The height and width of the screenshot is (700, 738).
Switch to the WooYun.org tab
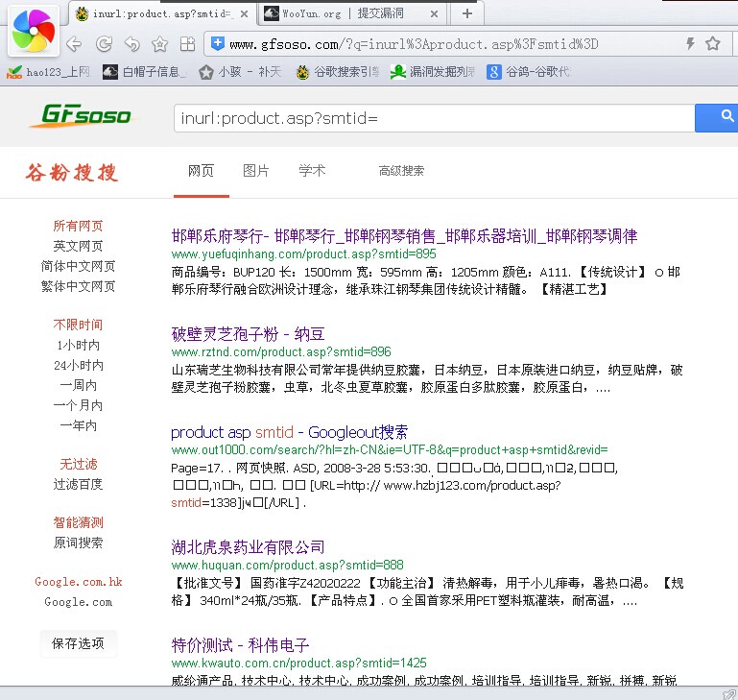[x=350, y=13]
